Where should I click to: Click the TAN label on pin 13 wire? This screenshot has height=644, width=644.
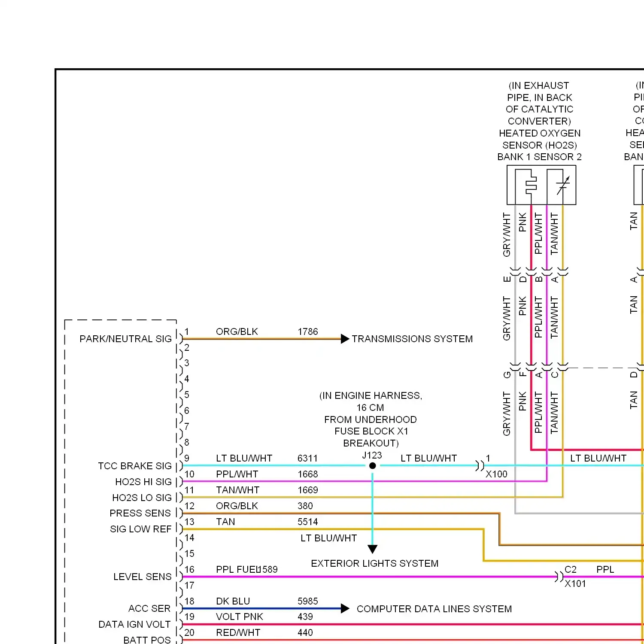tap(225, 522)
